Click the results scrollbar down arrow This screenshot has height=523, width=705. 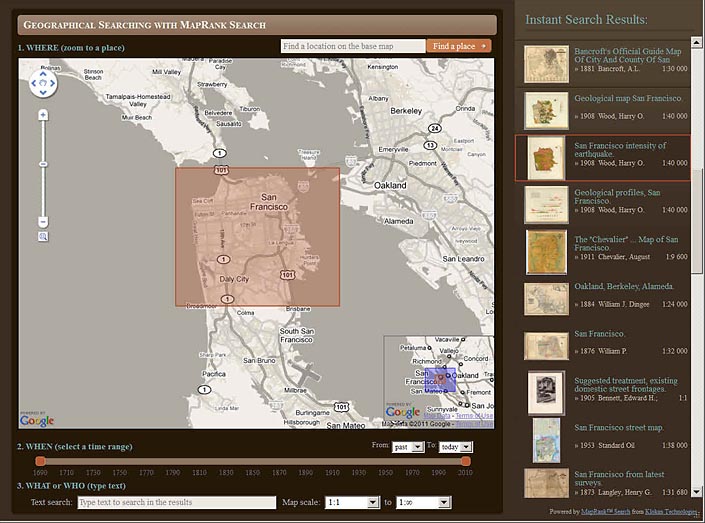(x=696, y=492)
